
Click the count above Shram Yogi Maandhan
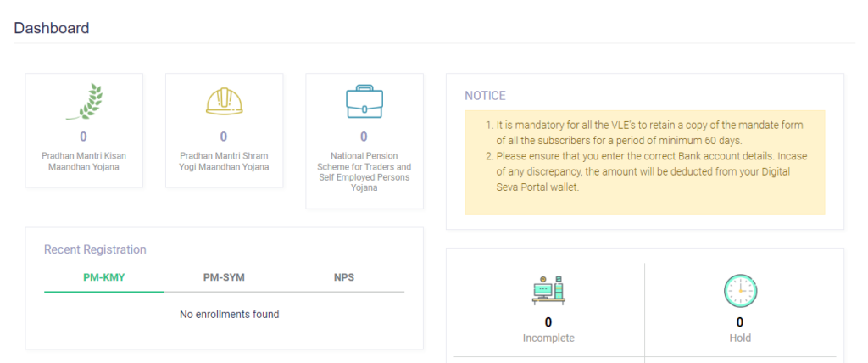(x=224, y=137)
